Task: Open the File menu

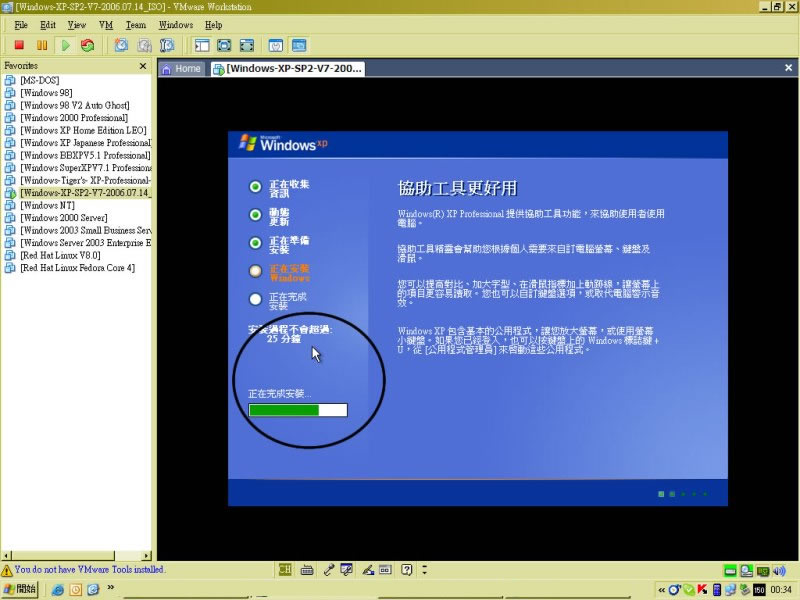Action: (x=21, y=25)
